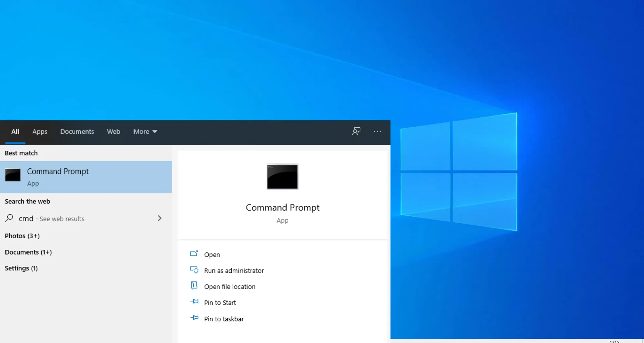Click the feedback person icon

356,131
